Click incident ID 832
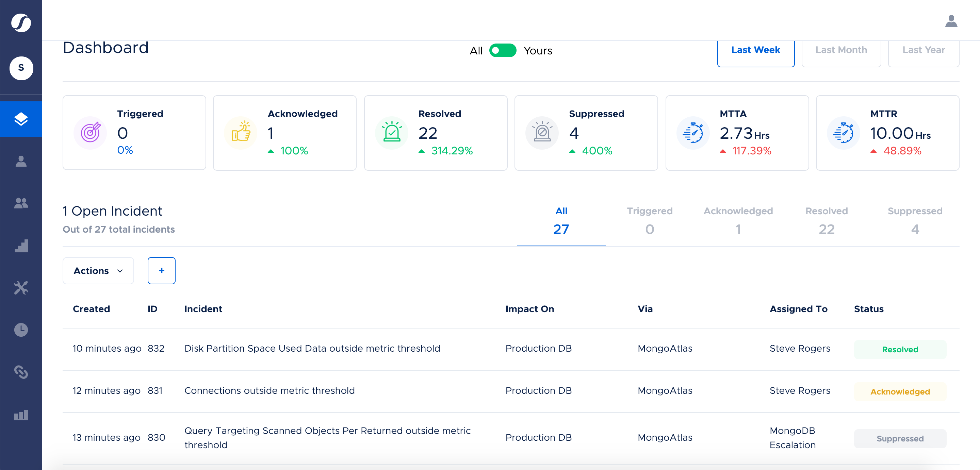 (156, 348)
